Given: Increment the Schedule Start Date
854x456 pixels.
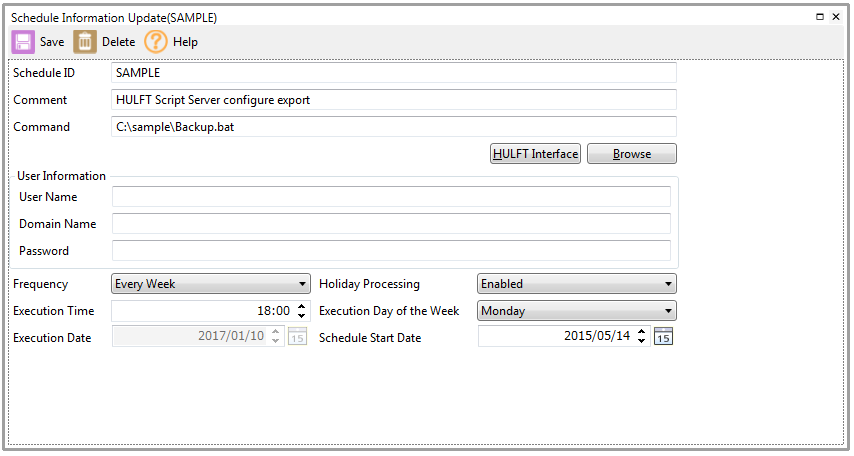Looking at the screenshot, I should point(642,332).
